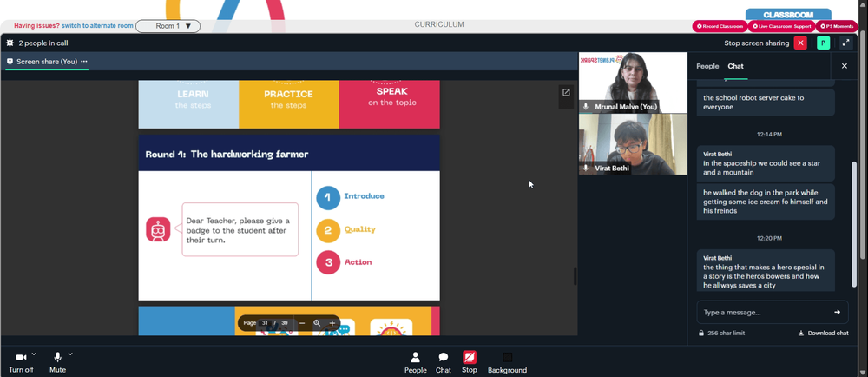Send chat message arrow button
The image size is (868, 377).
tap(837, 312)
